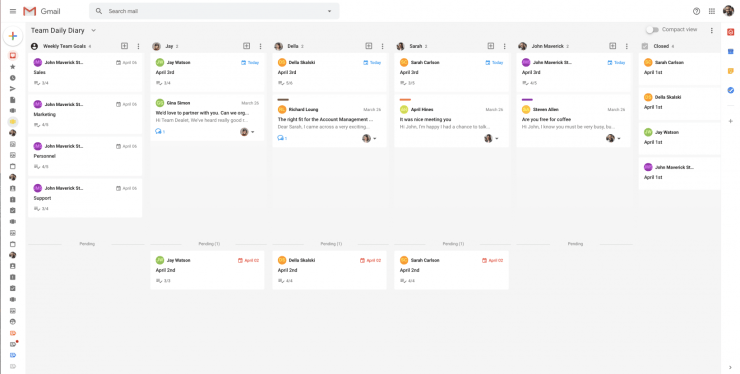Viewport: 740px width, 374px height.
Task: Click the Compose plus button
Action: pos(13,36)
